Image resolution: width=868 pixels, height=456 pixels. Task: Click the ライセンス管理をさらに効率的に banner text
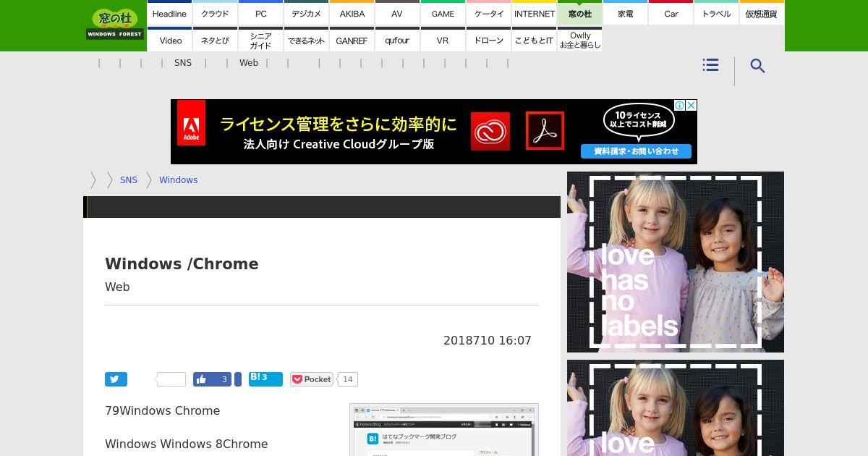(x=339, y=124)
